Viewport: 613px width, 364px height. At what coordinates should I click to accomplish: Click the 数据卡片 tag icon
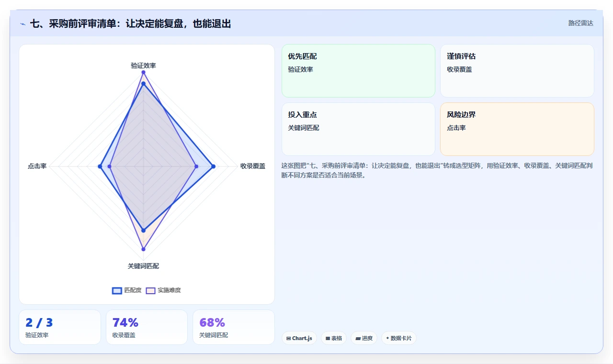pyautogui.click(x=387, y=338)
